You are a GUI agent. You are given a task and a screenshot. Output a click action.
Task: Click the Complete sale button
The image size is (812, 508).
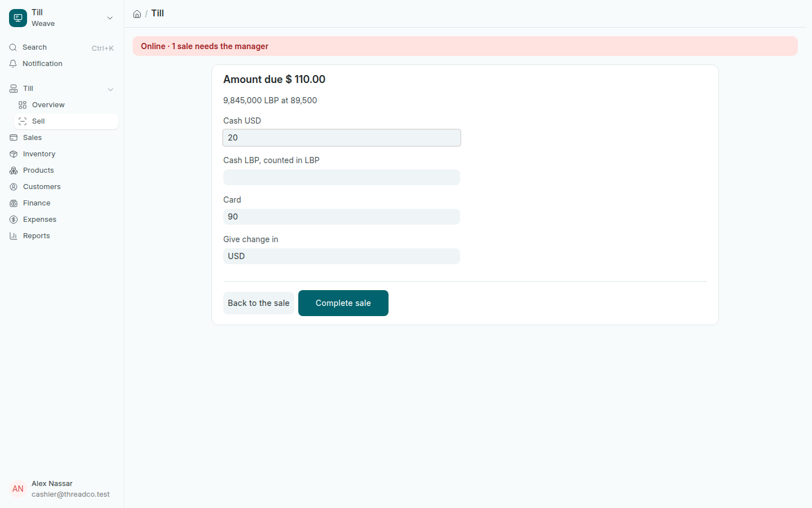(343, 303)
